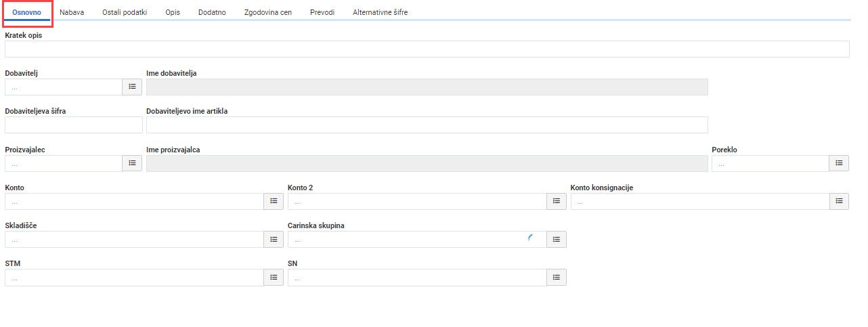Click the Ime dobavitelja field
The image size is (868, 327).
pyautogui.click(x=427, y=87)
